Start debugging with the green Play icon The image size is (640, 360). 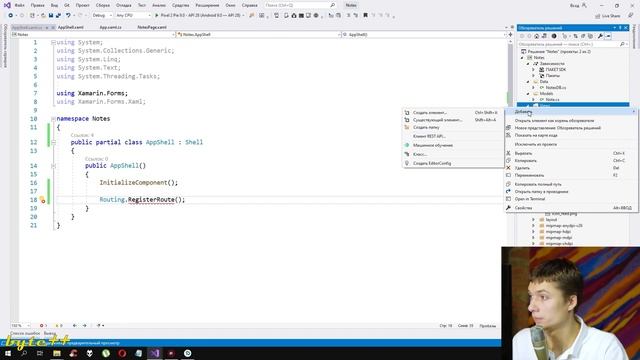click(156, 16)
